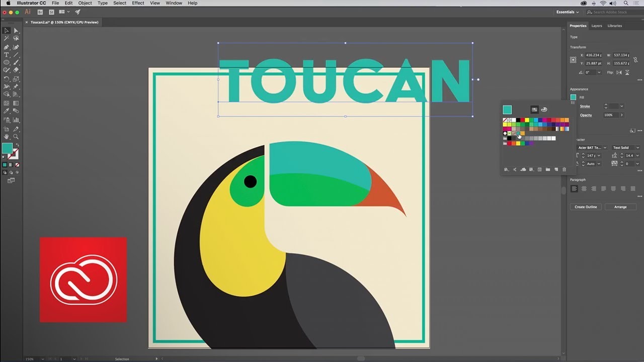Delete swatch using the trash icon

click(564, 169)
